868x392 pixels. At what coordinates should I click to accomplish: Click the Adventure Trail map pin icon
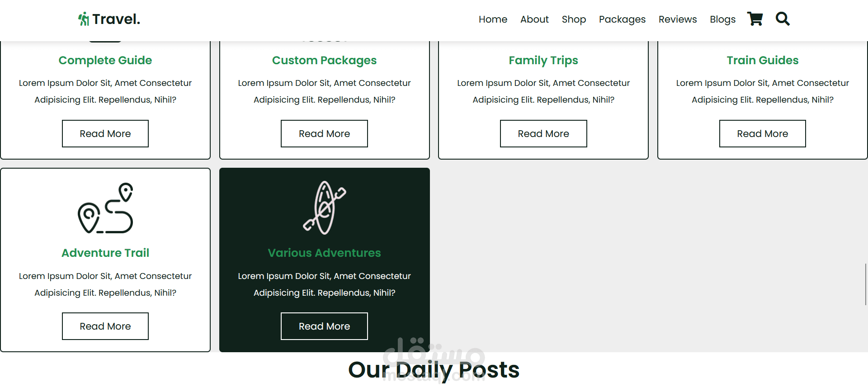[x=105, y=208]
